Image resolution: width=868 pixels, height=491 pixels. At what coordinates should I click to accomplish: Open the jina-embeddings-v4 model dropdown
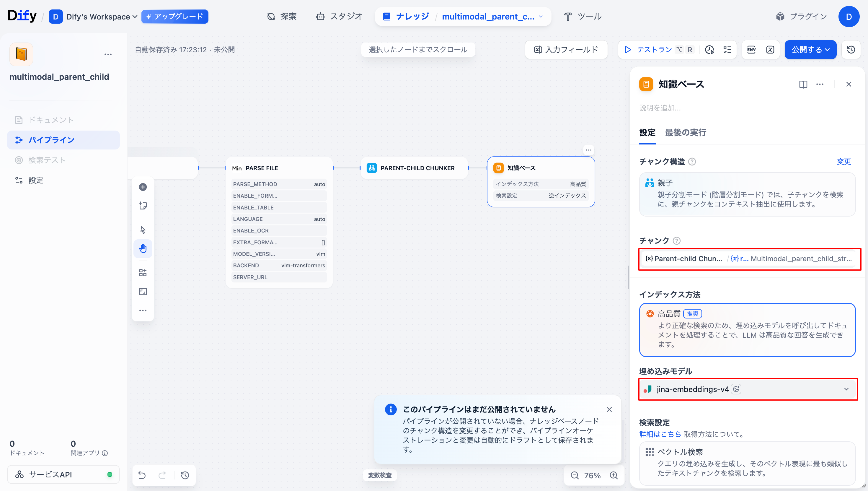(747, 389)
